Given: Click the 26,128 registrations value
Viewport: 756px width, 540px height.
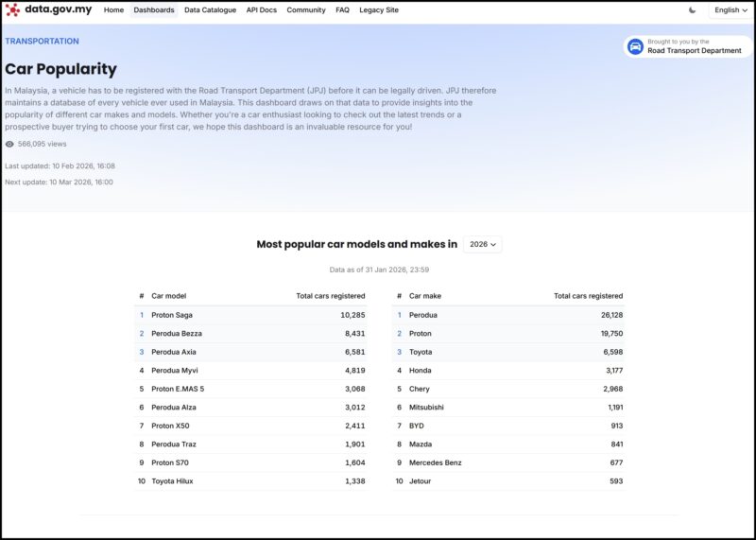Looking at the screenshot, I should coord(611,315).
